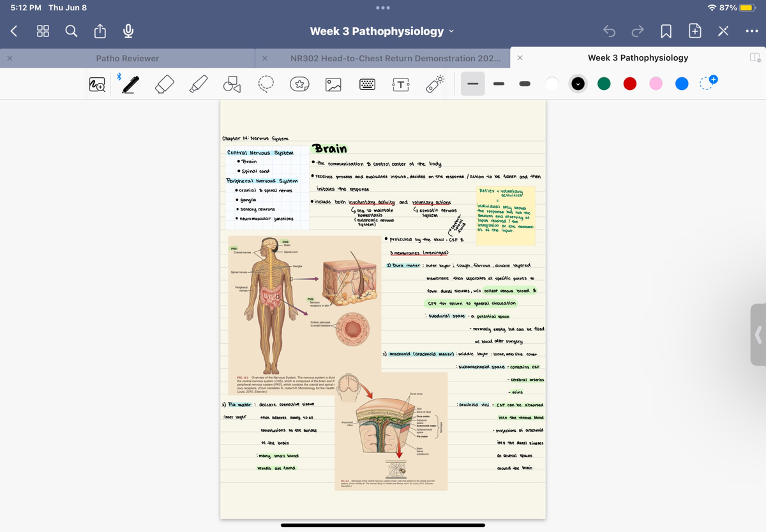This screenshot has height=532, width=766.
Task: Pick the Highlighter tool
Action: coord(198,84)
